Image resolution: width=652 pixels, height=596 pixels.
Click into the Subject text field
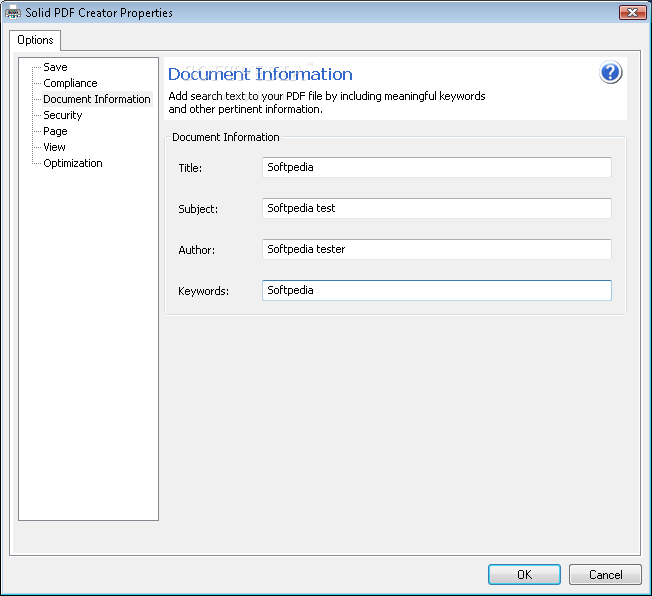click(437, 208)
